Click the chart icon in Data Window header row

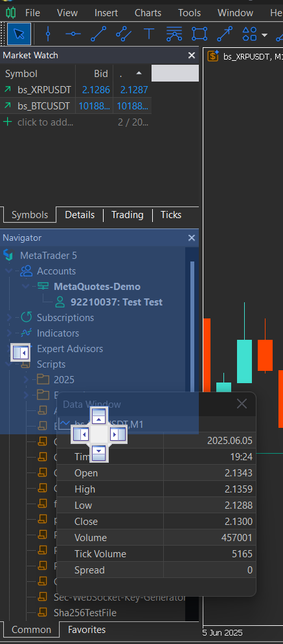click(x=65, y=423)
